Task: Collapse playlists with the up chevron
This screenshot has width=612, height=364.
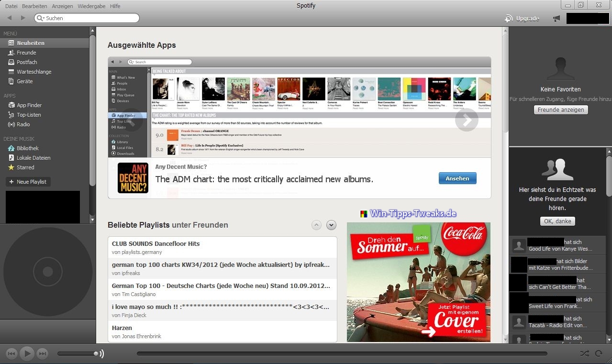Action: tap(316, 225)
